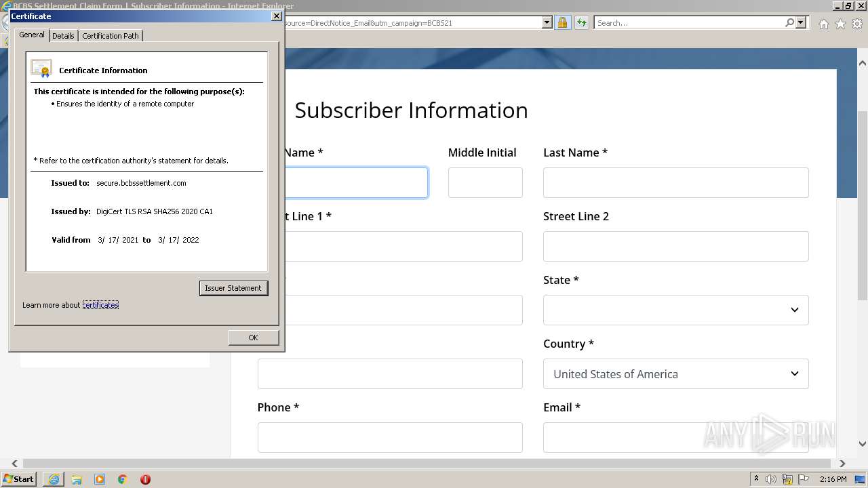This screenshot has width=868, height=488.
Task: Open the Country dropdown
Action: [676, 373]
